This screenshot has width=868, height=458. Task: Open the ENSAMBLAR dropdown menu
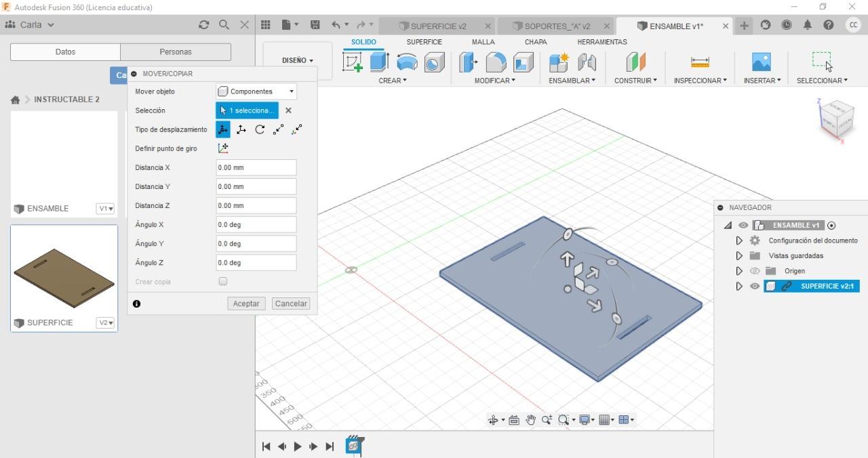572,81
